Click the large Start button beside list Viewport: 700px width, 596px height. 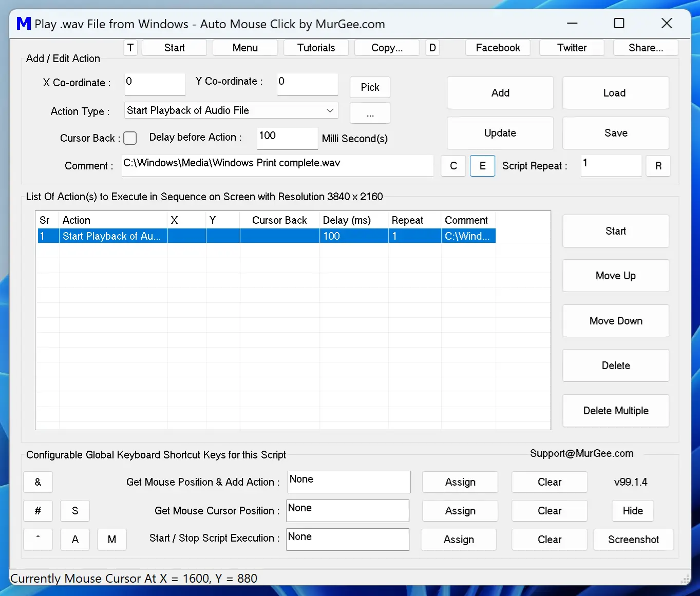615,231
